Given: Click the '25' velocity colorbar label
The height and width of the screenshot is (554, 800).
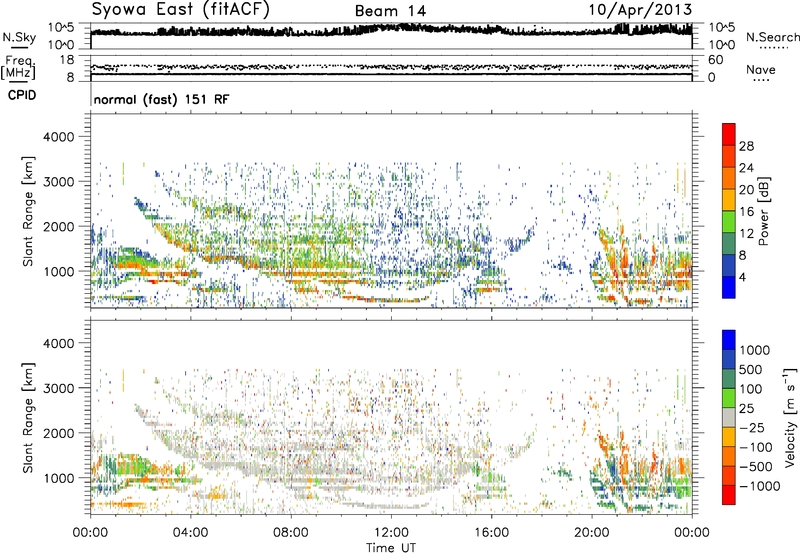Looking at the screenshot, I should (x=746, y=408).
